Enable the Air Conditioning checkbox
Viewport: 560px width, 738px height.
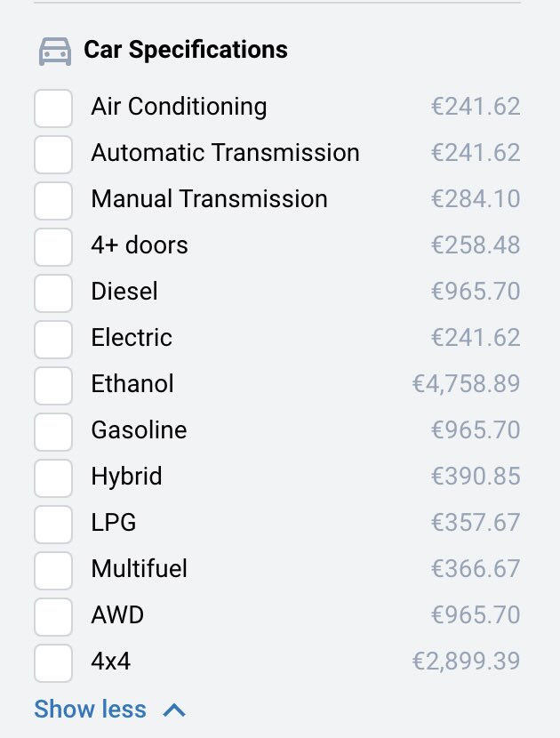tap(53, 108)
